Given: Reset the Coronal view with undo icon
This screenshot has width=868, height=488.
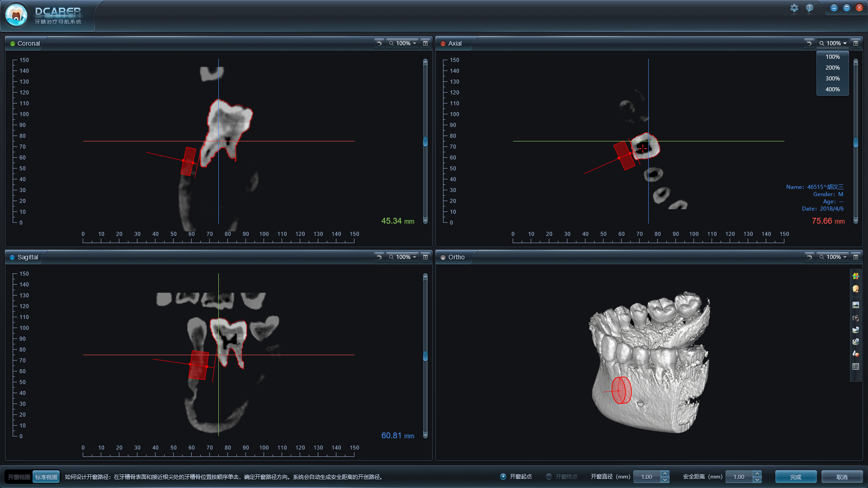Looking at the screenshot, I should pos(379,43).
